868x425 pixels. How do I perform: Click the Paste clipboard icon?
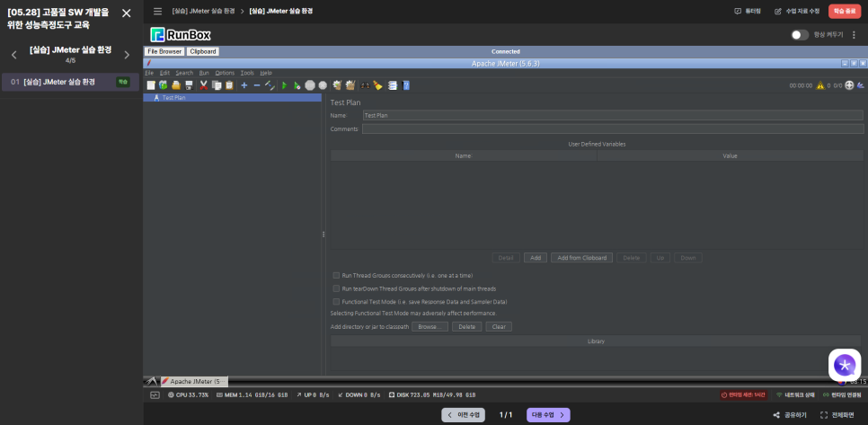229,85
